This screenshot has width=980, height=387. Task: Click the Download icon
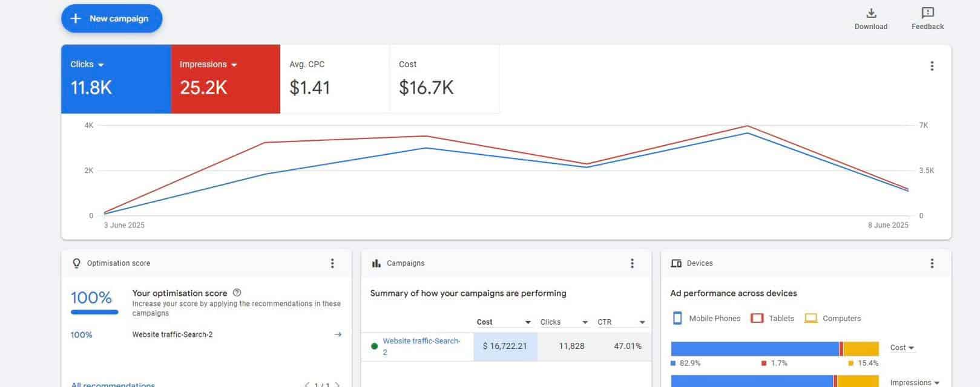tap(871, 13)
